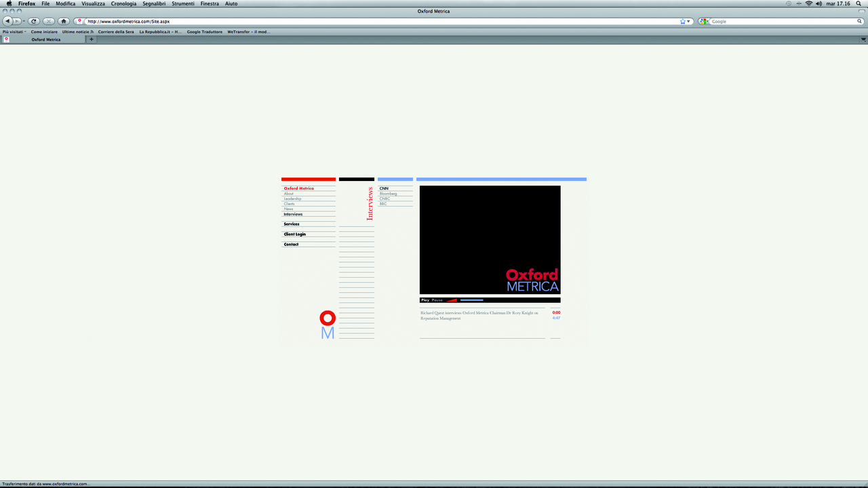Viewport: 868px width, 488px height.
Task: Open the back/forward history dropdown arrow
Action: (23, 21)
